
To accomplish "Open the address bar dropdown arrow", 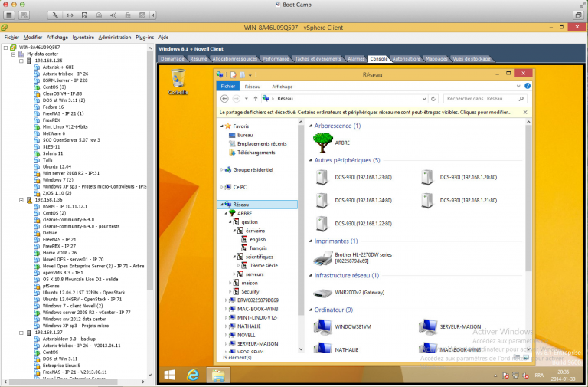I will pyautogui.click(x=424, y=99).
